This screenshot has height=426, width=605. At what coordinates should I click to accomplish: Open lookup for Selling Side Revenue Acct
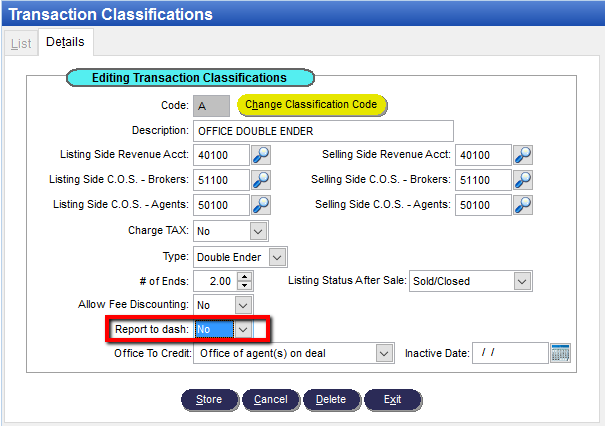click(x=523, y=155)
